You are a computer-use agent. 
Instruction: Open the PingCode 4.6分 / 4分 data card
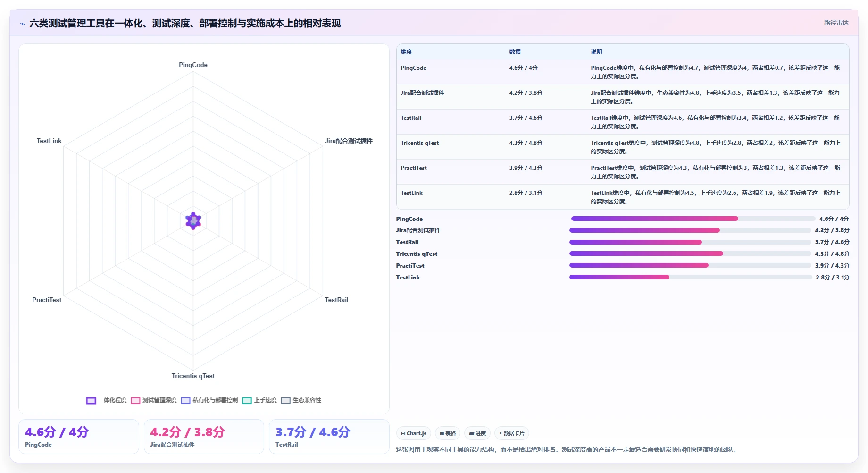pos(79,437)
